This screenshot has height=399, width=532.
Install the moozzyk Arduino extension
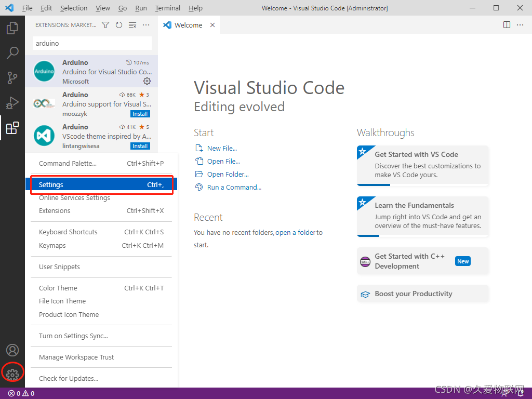tap(140, 114)
